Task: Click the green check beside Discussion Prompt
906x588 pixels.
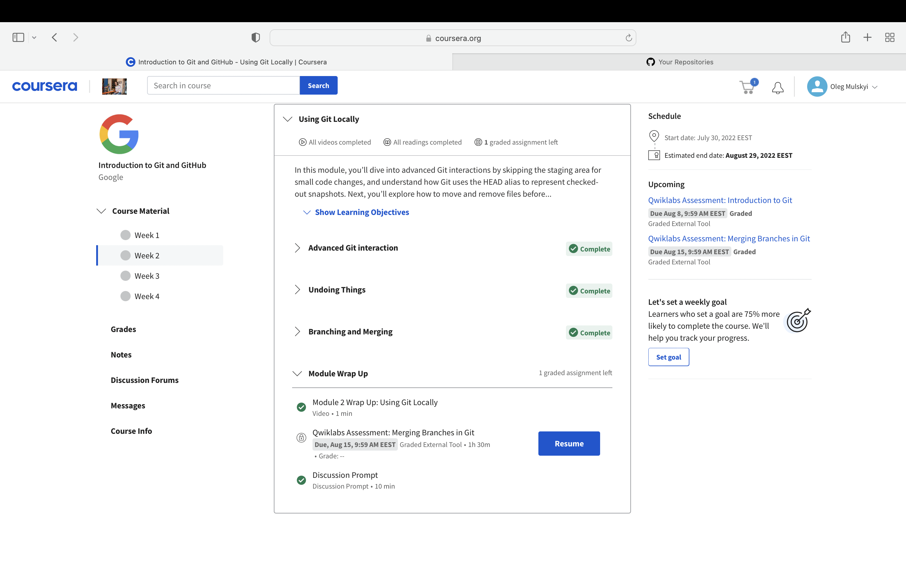Action: 301,480
